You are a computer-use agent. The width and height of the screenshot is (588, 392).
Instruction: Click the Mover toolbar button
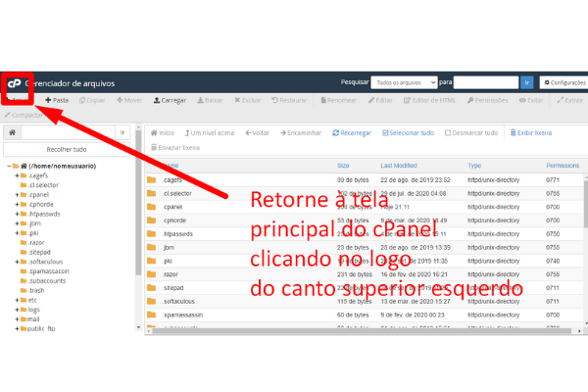pos(129,100)
